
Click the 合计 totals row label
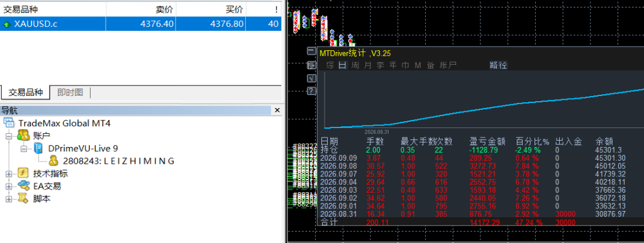328,222
